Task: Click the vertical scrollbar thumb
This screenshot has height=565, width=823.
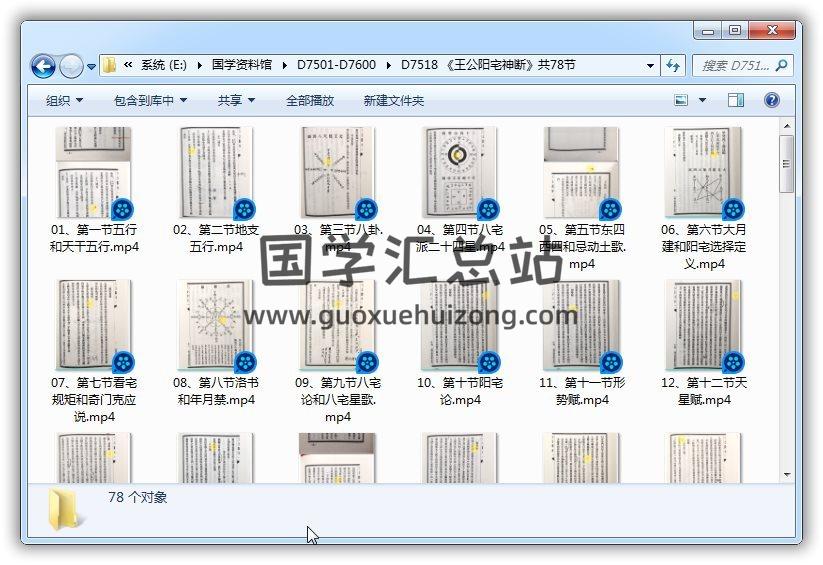Action: tap(786, 164)
